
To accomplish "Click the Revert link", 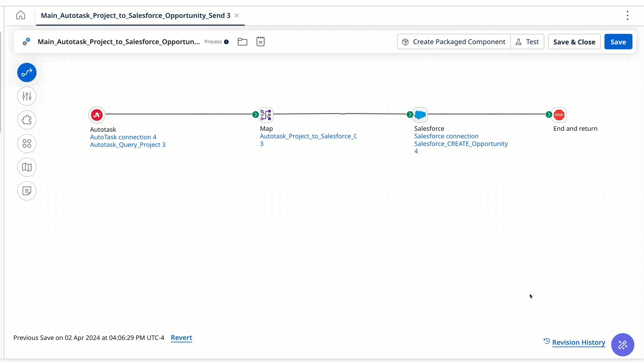I will [x=181, y=338].
